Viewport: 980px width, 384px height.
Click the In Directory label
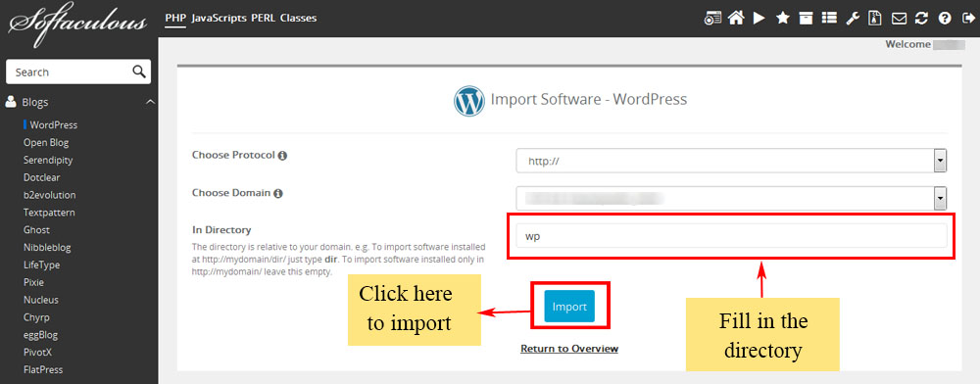click(x=221, y=230)
